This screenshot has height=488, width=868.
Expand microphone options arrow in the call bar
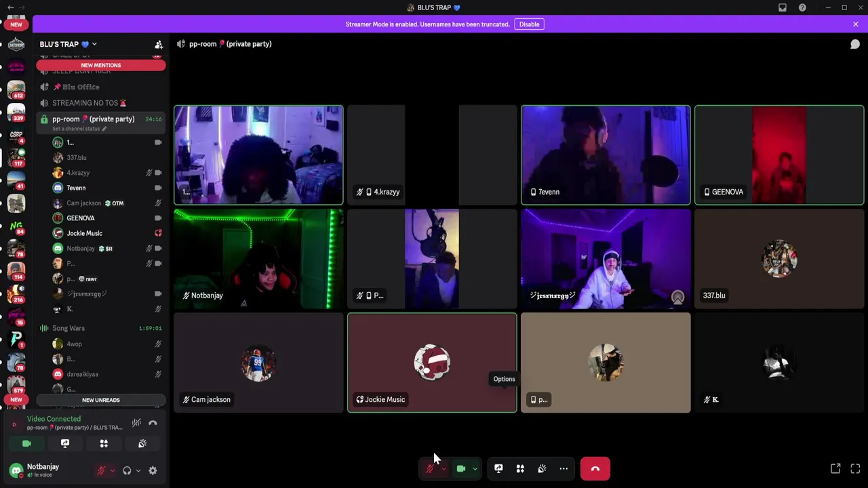[443, 468]
